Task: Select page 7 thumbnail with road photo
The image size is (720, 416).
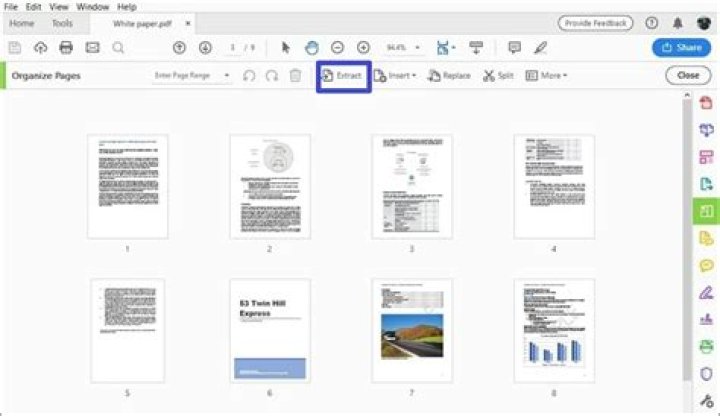Action: click(x=412, y=331)
